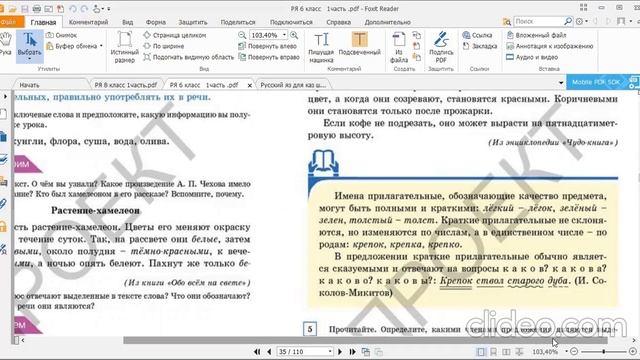Set view to Истинный размер
The height and width of the screenshot is (360, 640).
coord(124,47)
